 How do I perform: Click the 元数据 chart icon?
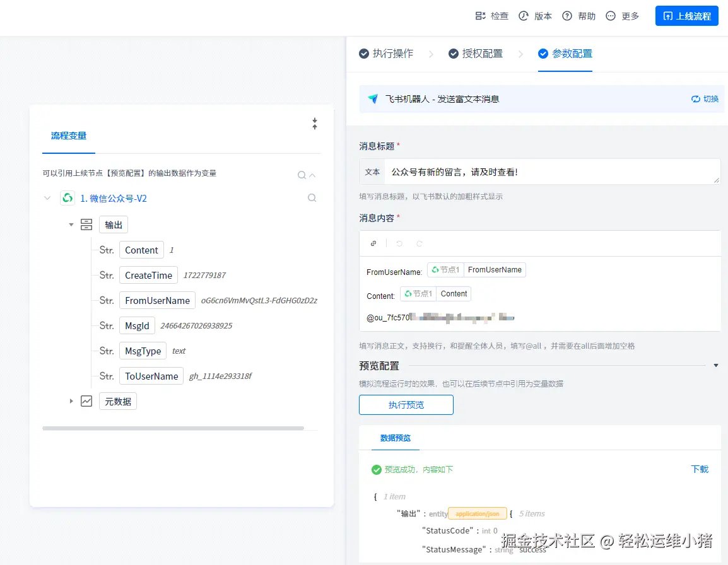(86, 401)
